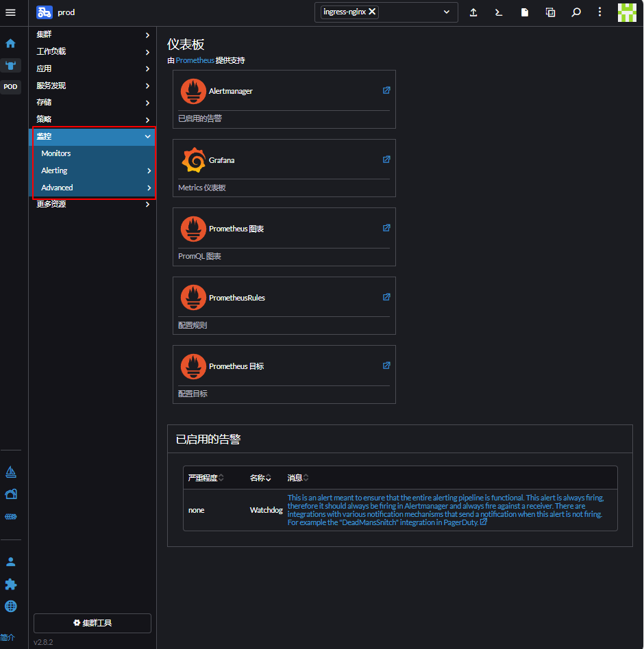
Task: Expand the 工作负载 menu group
Action: pos(93,51)
